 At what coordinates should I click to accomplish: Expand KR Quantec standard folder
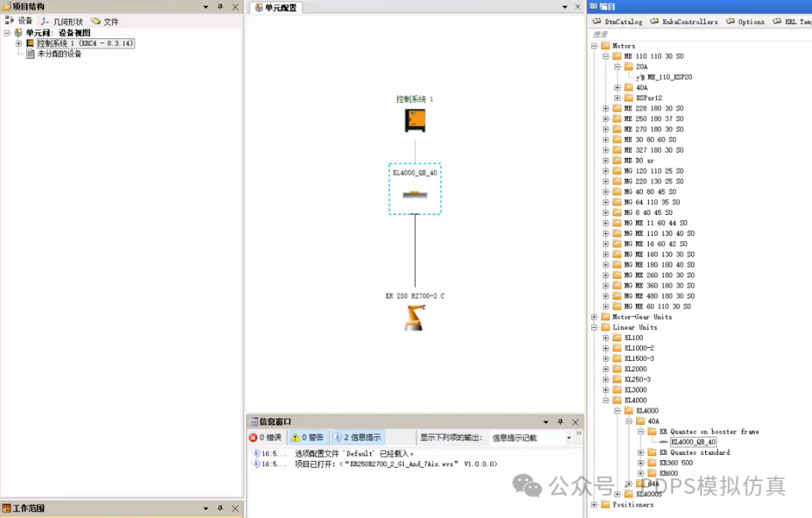tap(641, 453)
